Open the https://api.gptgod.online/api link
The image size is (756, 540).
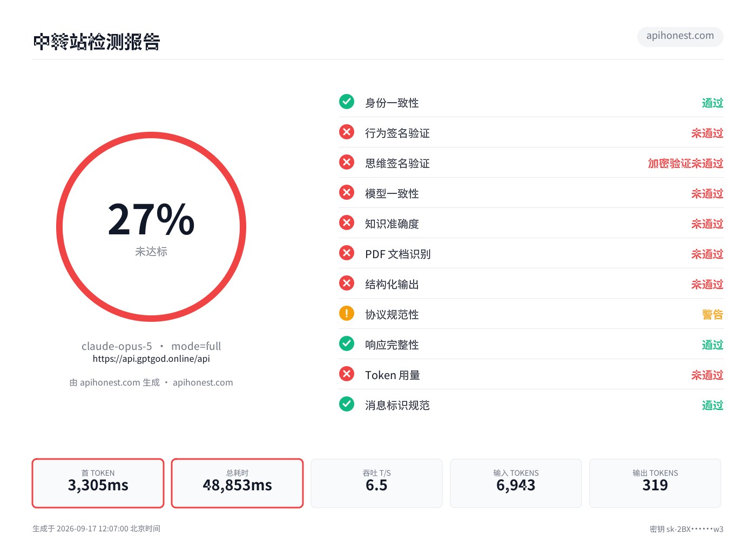click(151, 359)
